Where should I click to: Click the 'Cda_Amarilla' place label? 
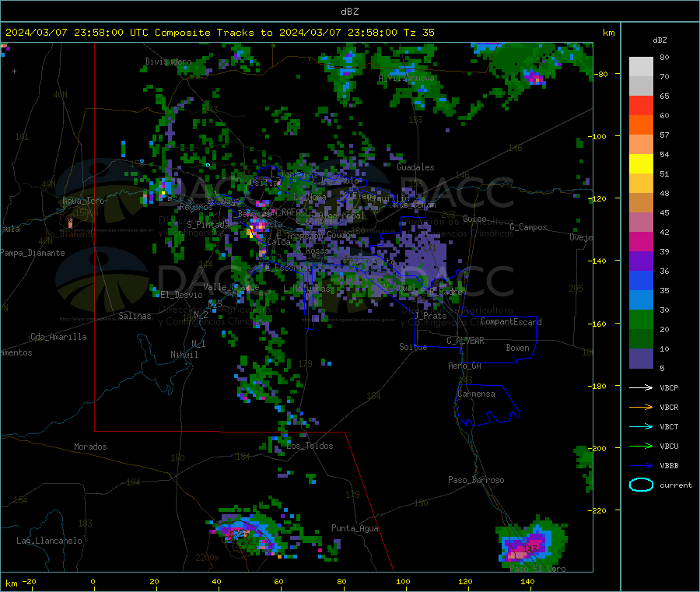tap(58, 337)
